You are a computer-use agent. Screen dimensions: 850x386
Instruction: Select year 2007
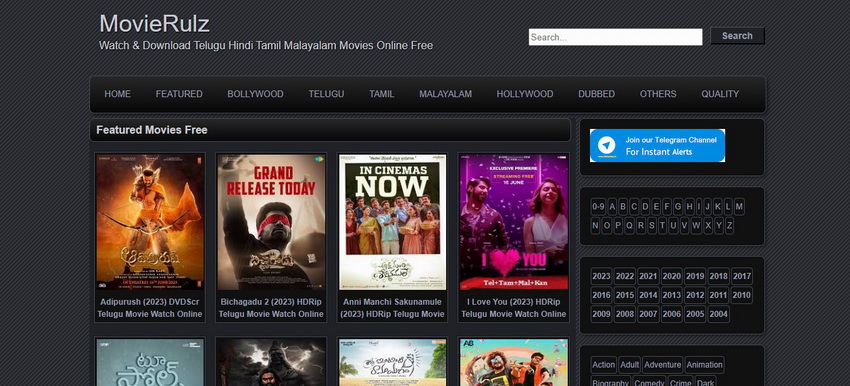pyautogui.click(x=648, y=314)
